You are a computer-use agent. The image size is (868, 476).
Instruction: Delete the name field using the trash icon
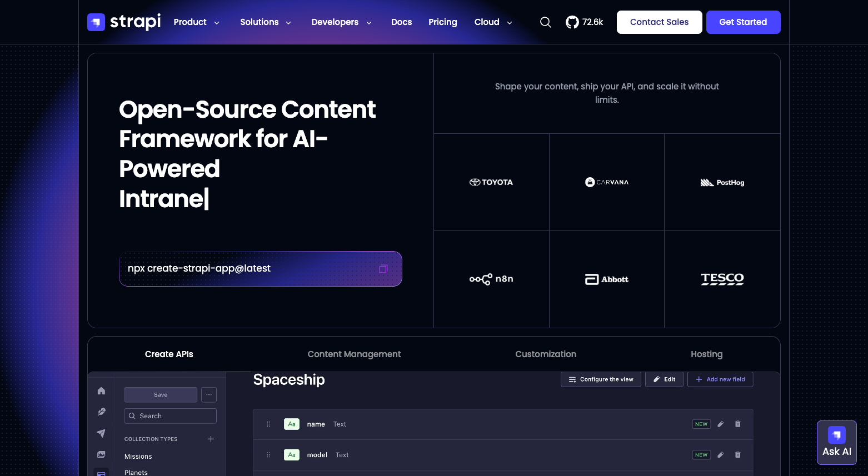click(738, 424)
